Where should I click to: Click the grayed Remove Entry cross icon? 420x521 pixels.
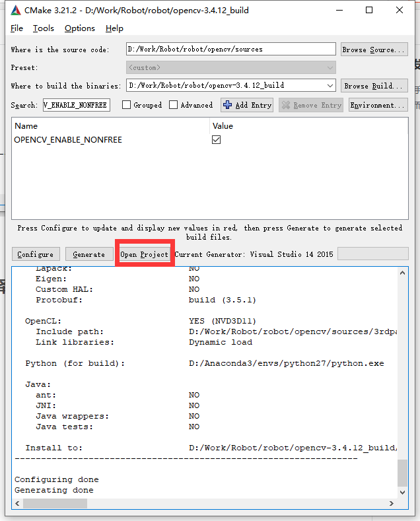coord(286,105)
